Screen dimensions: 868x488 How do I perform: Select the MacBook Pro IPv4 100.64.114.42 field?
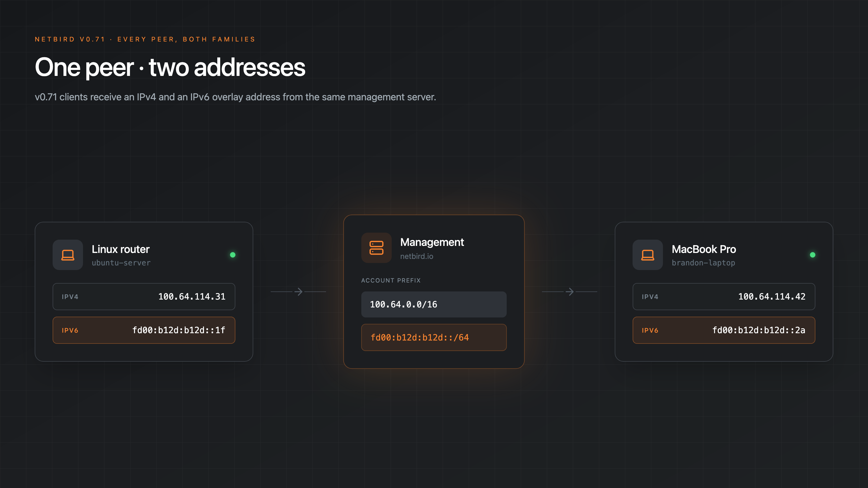724,297
